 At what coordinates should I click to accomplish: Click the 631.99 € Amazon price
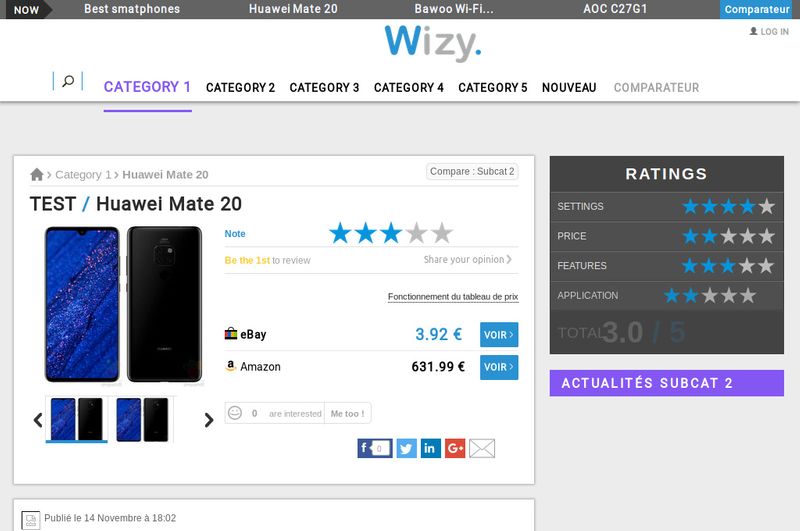[438, 367]
